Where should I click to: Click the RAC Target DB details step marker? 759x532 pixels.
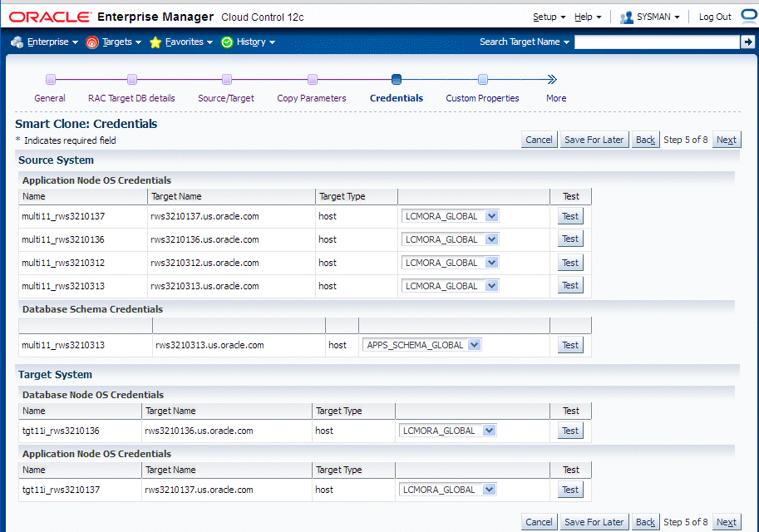(131, 80)
